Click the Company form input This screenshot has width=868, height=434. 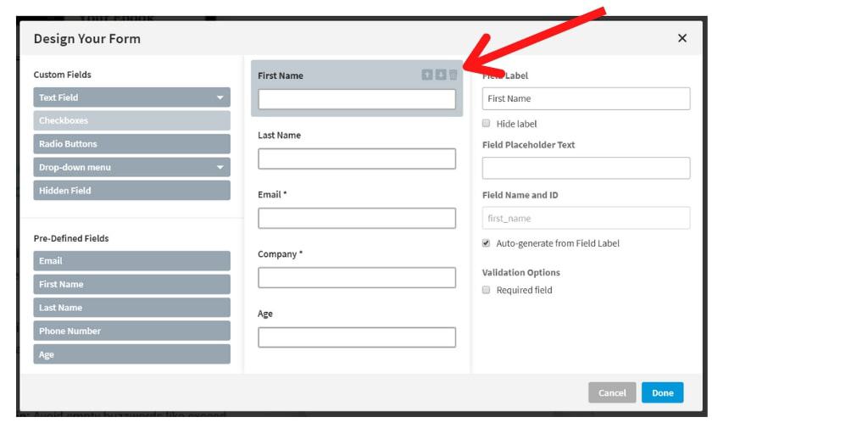point(357,278)
